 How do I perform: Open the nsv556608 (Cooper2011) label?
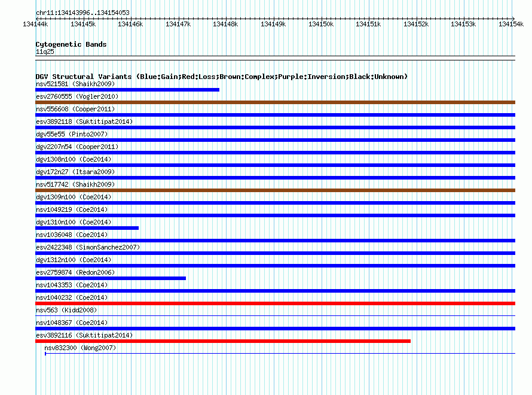pyautogui.click(x=75, y=109)
